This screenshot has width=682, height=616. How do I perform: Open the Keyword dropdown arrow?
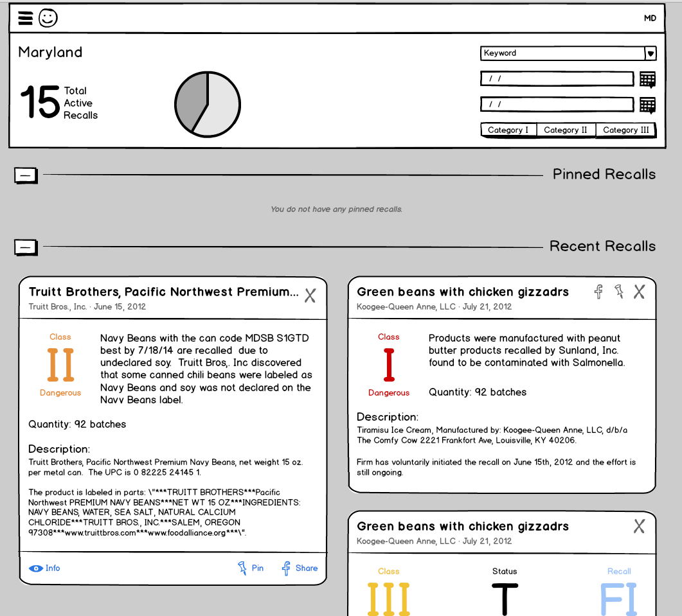(651, 53)
